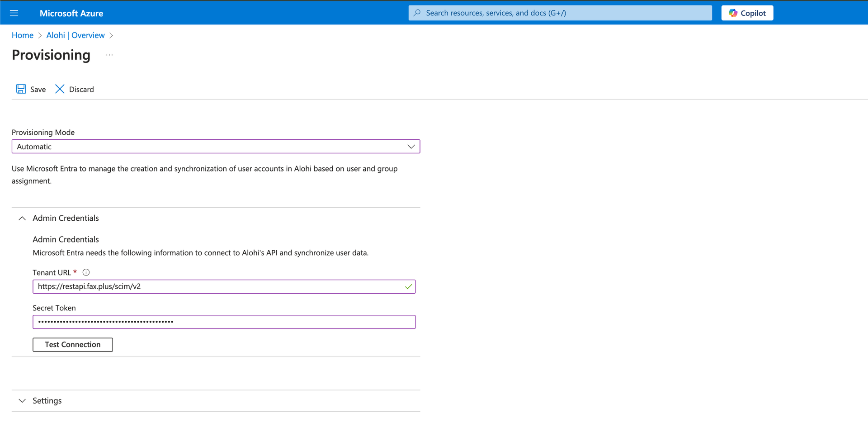
Task: Discard provisioning changes
Action: [x=75, y=89]
